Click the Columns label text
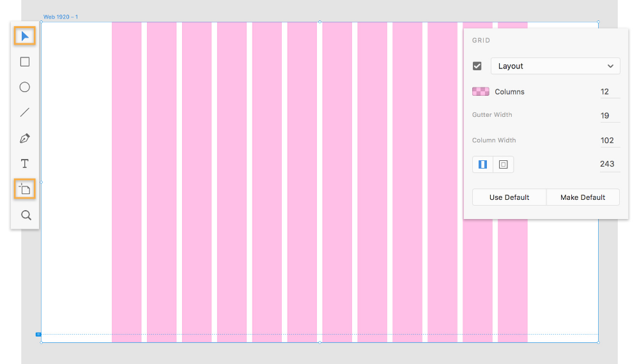The height and width of the screenshot is (364, 639). coord(509,91)
